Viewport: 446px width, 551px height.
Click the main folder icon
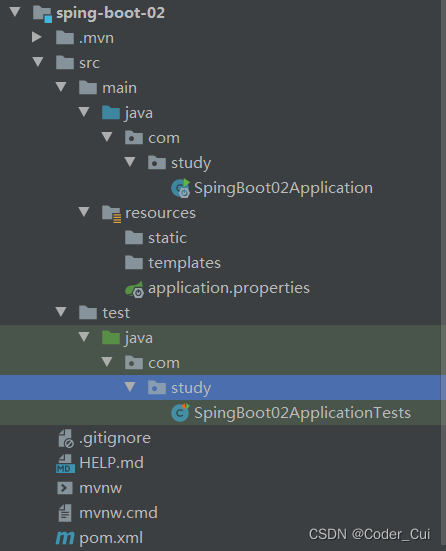click(88, 87)
